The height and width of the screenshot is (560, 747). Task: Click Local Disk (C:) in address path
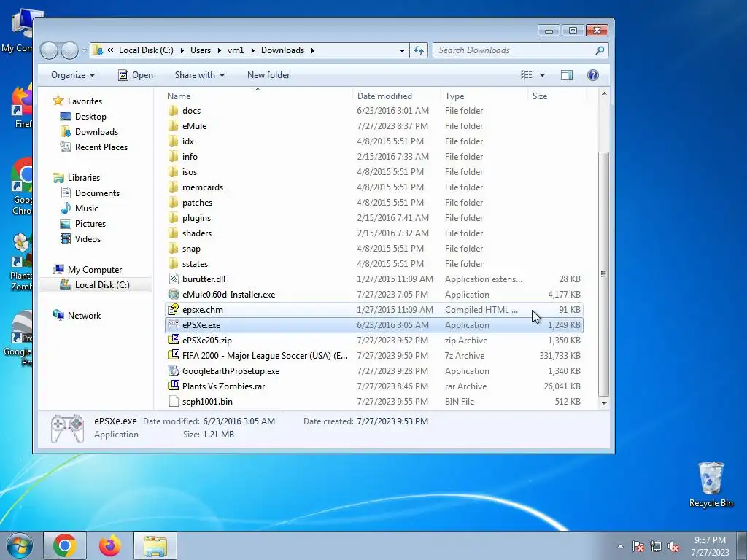146,50
